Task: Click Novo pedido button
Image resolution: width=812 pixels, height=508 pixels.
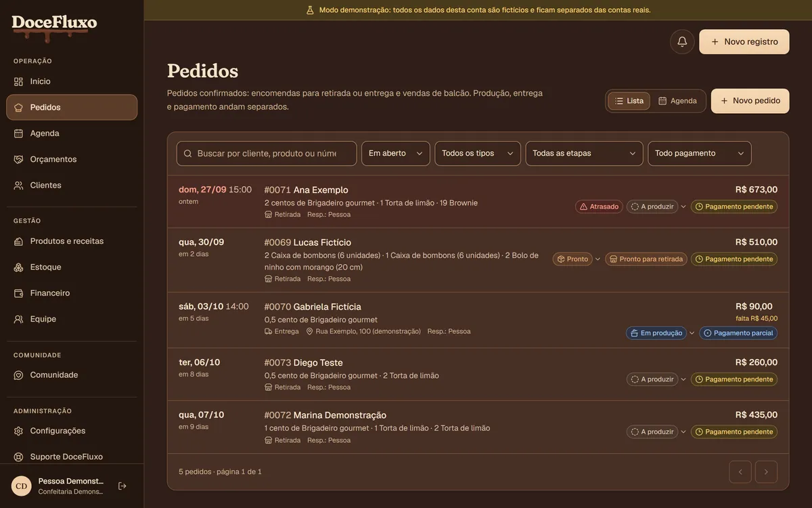Action: [x=750, y=101]
